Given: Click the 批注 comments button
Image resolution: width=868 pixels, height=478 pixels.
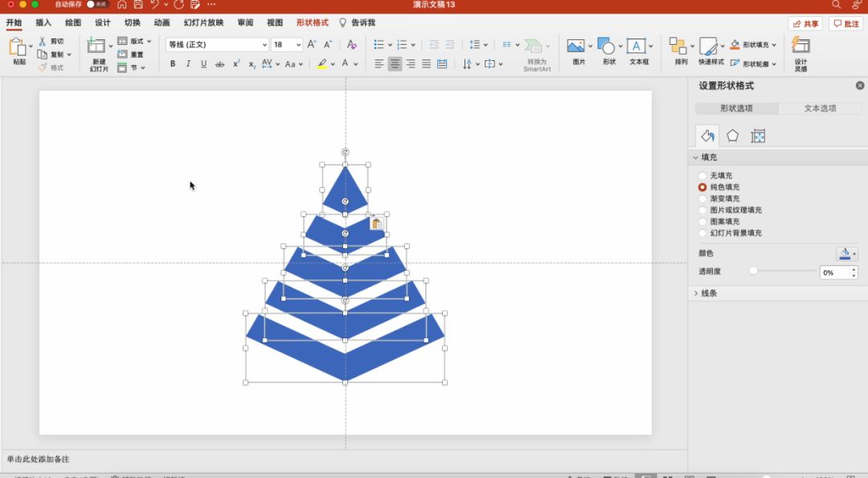Looking at the screenshot, I should (x=845, y=23).
